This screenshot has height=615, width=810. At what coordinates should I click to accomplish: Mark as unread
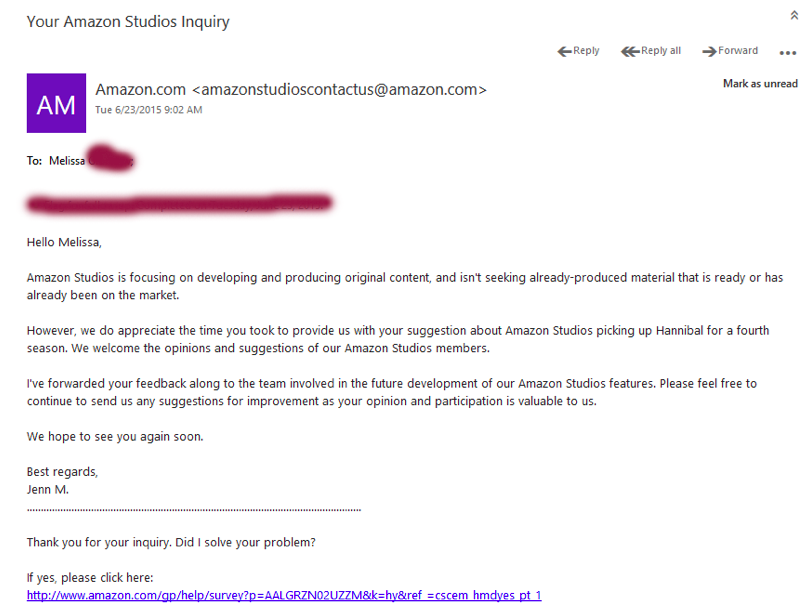(x=760, y=84)
